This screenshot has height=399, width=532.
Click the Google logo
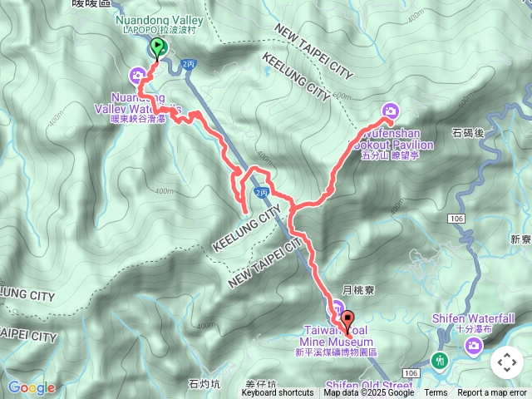pos(32,388)
